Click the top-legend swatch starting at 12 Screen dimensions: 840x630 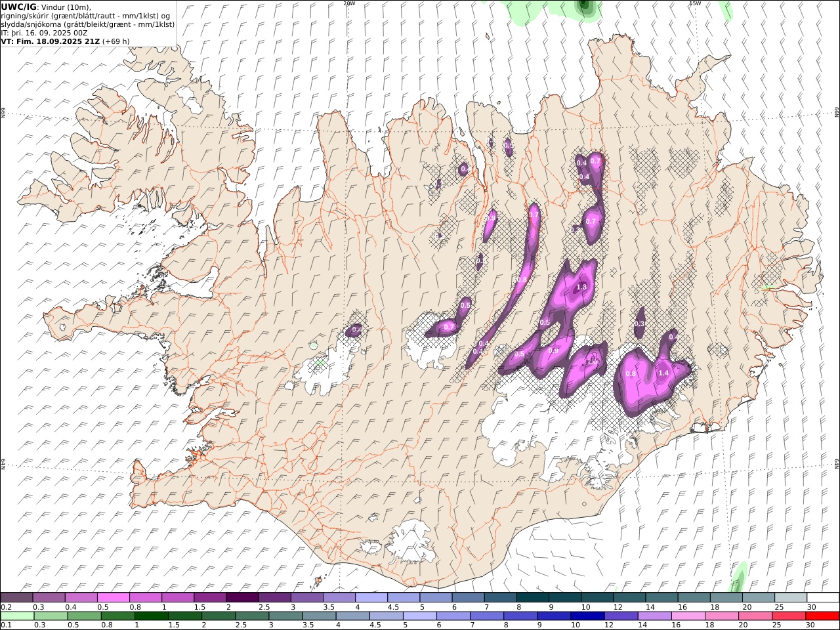[629, 598]
